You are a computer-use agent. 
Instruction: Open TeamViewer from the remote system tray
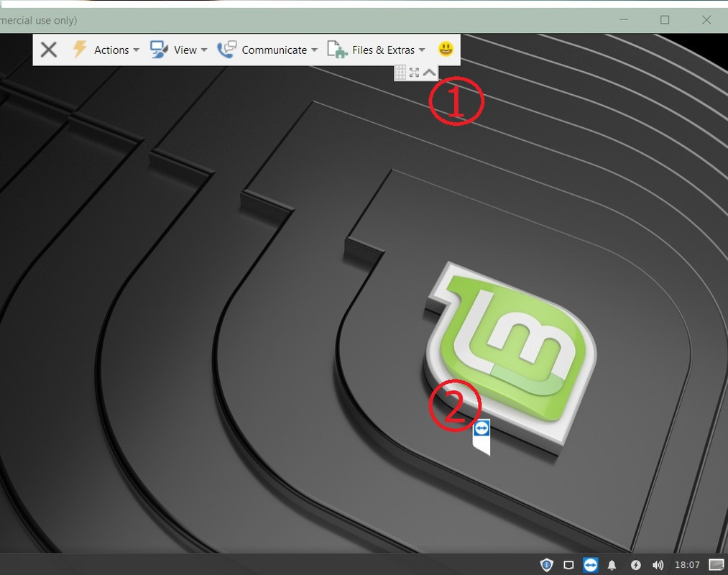[x=590, y=565]
